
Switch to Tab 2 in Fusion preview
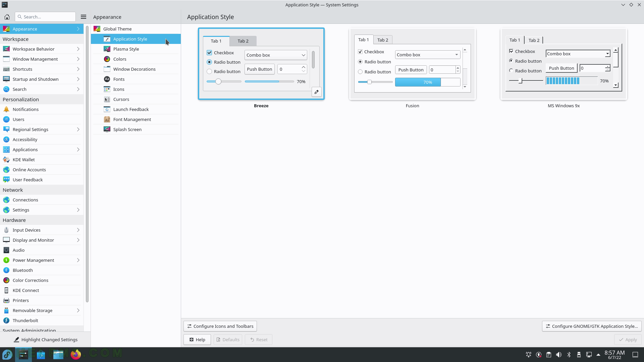click(383, 40)
